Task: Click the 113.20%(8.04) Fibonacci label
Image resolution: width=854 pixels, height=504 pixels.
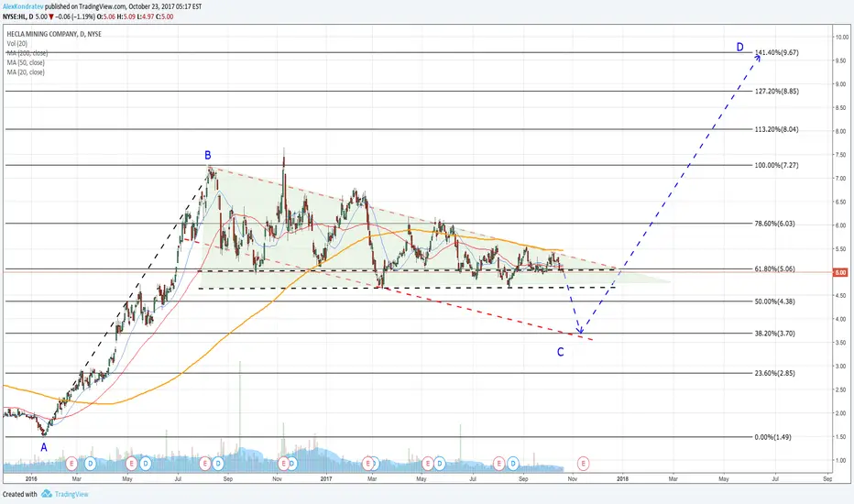Action: coord(777,129)
